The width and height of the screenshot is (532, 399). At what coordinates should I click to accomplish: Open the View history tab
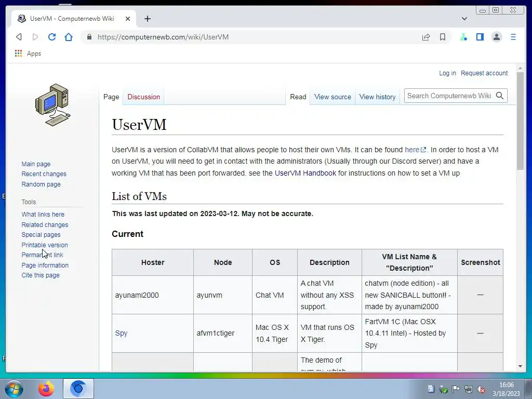(x=377, y=97)
